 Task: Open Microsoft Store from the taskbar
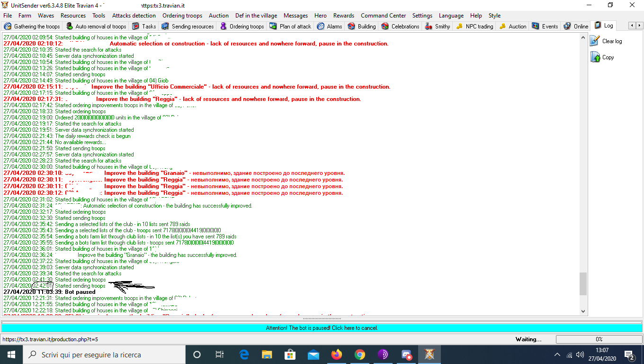point(290,355)
